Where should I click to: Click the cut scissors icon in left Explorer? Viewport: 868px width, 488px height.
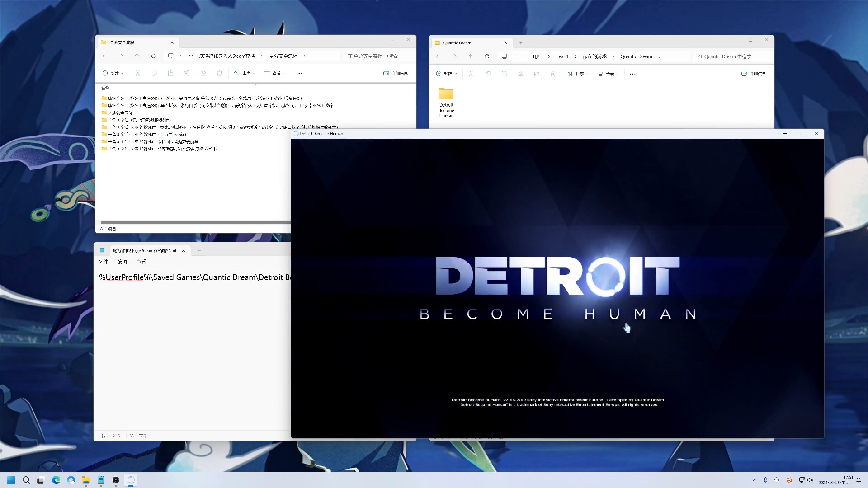click(x=138, y=73)
